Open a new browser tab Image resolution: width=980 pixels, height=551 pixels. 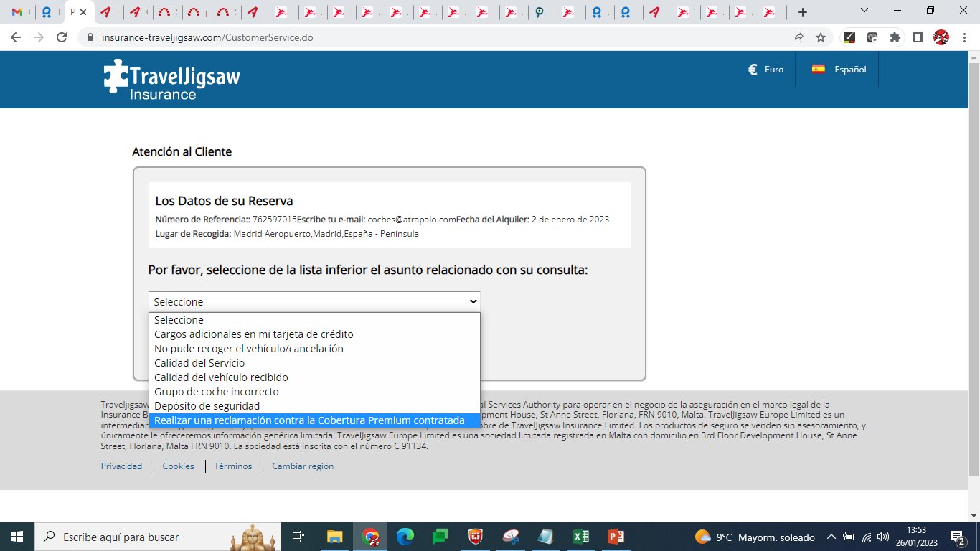[x=803, y=12]
